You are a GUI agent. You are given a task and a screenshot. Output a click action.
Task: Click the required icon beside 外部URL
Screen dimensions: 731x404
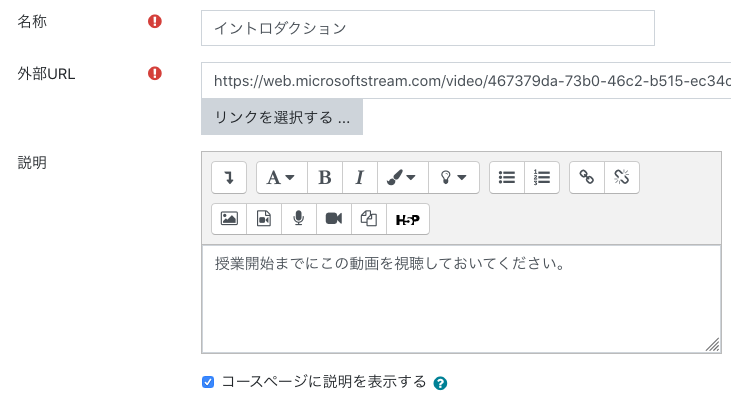(155, 74)
